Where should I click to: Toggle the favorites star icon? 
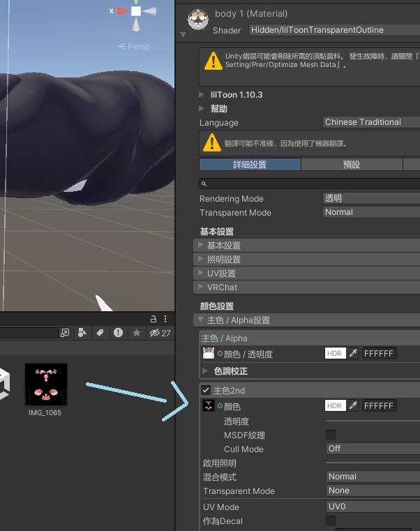[137, 333]
